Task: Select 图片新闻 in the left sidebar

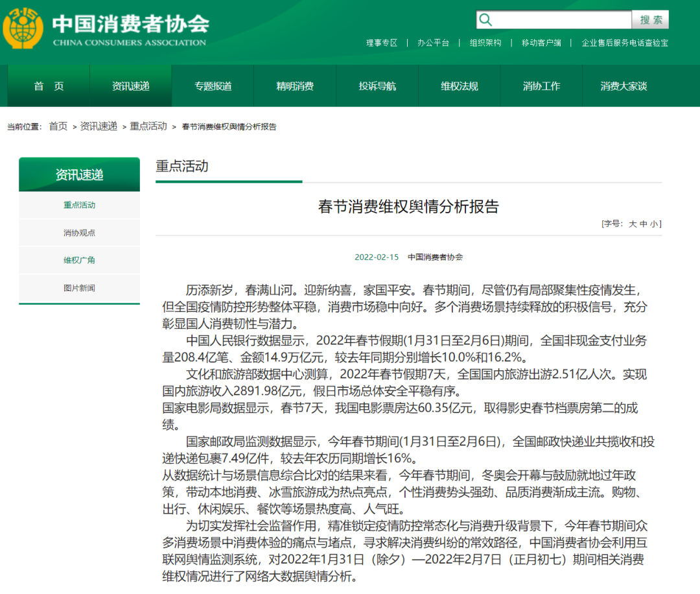Action: click(80, 288)
